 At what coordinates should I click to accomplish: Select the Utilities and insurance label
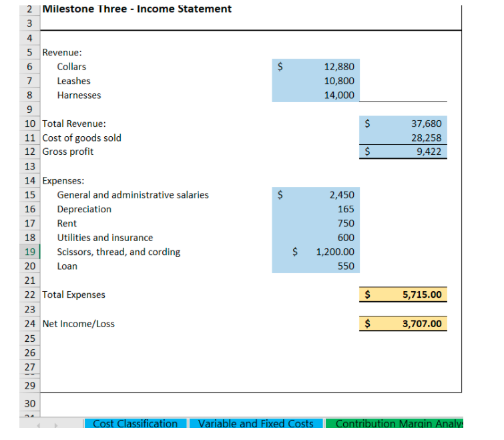click(105, 238)
